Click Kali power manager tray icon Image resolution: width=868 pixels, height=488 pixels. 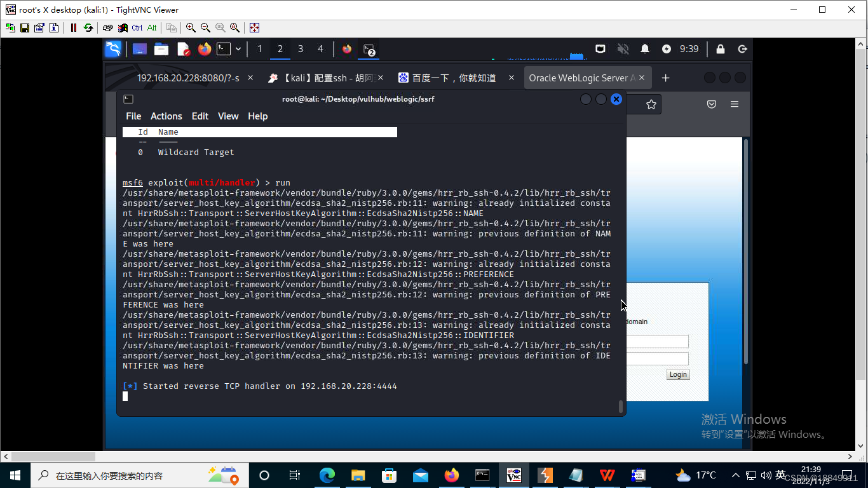(666, 49)
